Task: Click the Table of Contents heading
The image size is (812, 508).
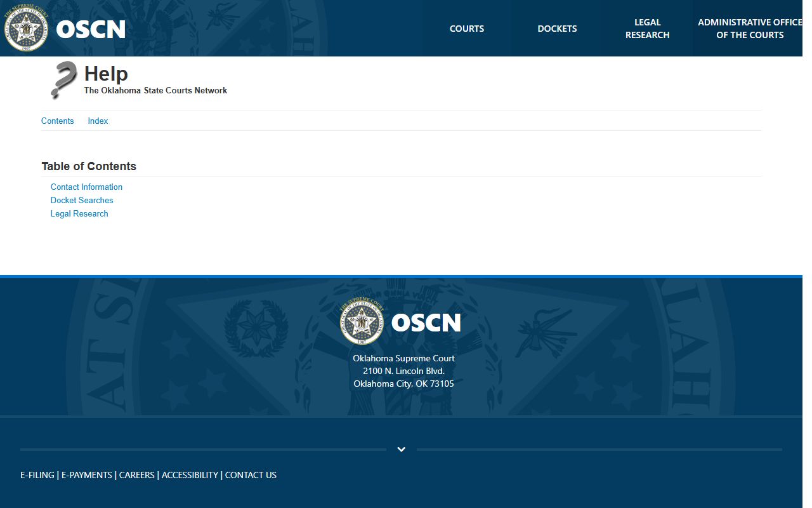Action: (x=89, y=166)
